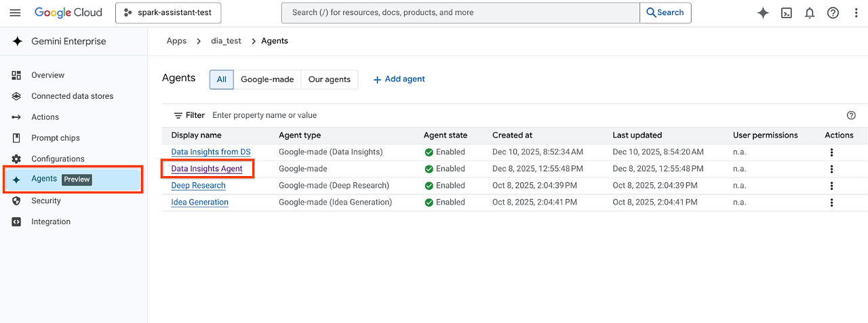This screenshot has height=323, width=868.
Task: Sort by Agent state column header
Action: (x=446, y=135)
